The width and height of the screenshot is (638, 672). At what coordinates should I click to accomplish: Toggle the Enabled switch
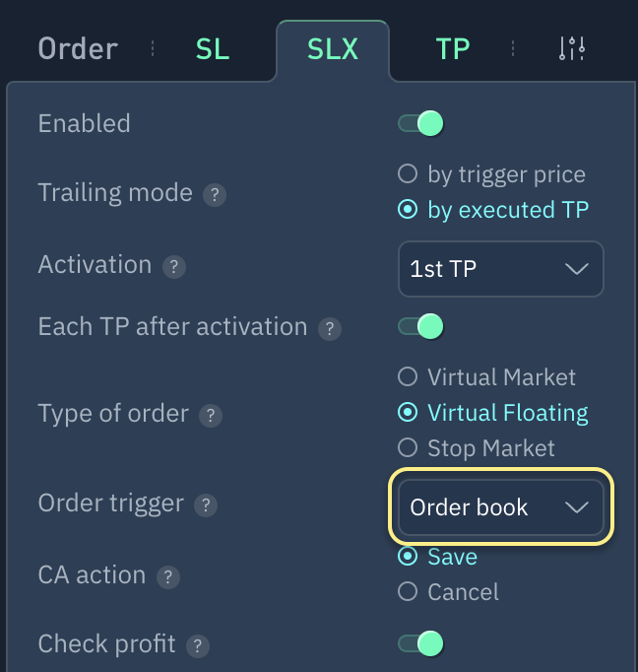[x=420, y=123]
